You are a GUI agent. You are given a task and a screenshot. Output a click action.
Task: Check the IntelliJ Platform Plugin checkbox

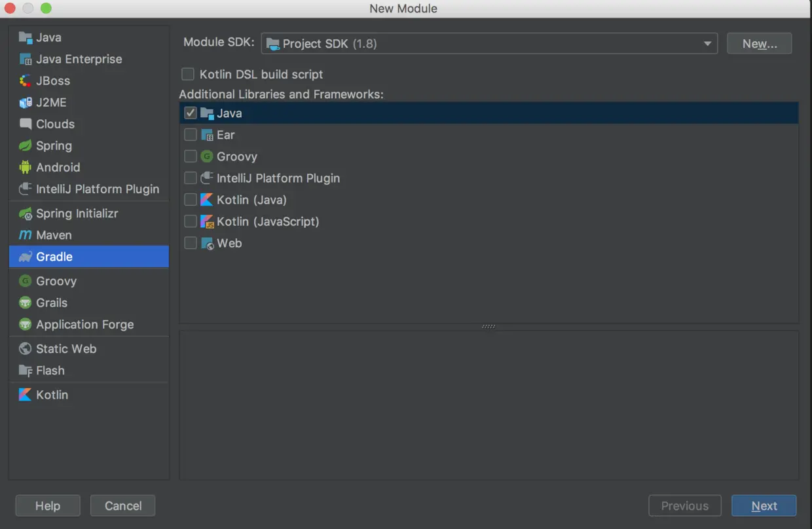(191, 178)
